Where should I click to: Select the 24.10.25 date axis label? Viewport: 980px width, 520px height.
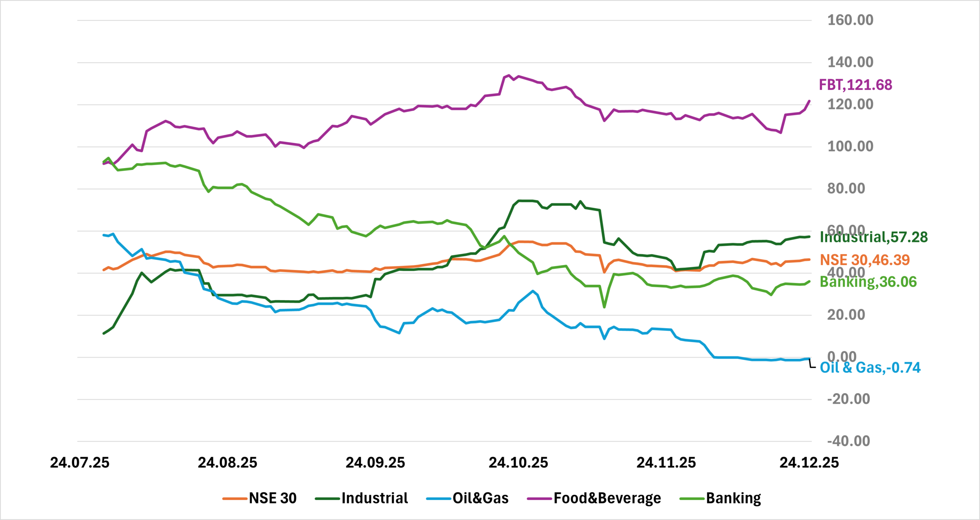518,463
